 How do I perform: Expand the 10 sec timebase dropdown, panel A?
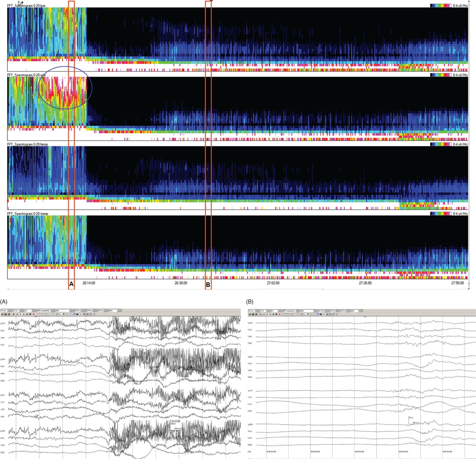click(11, 311)
